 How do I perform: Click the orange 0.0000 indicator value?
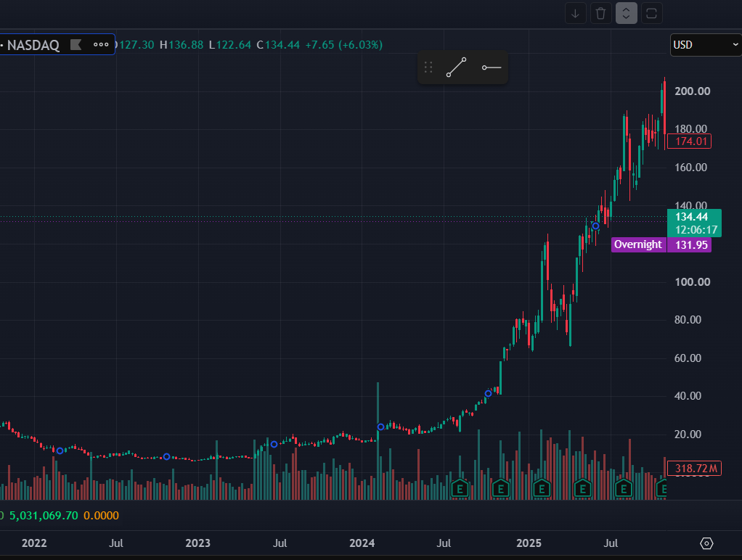click(101, 516)
